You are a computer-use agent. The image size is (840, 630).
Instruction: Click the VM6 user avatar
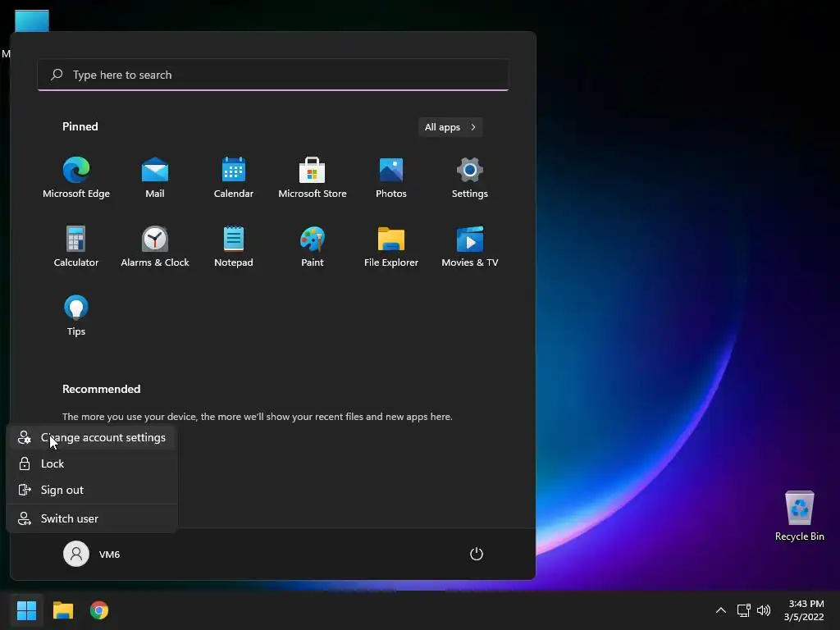coord(76,554)
